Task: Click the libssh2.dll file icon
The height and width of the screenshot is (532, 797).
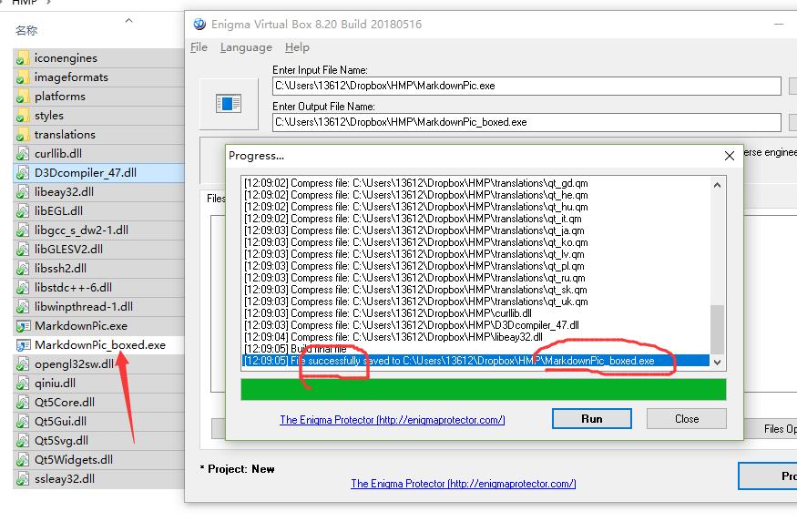Action: coord(23,269)
